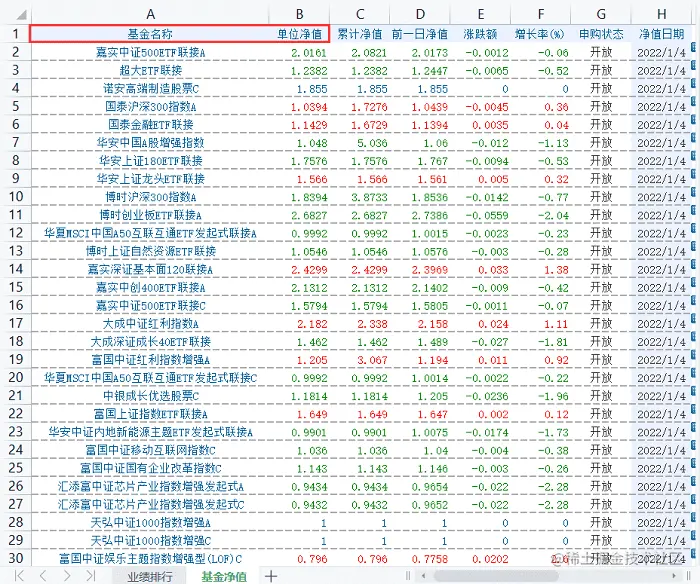This screenshot has height=584, width=700.
Task: Select row 5 header
Action: 16,106
